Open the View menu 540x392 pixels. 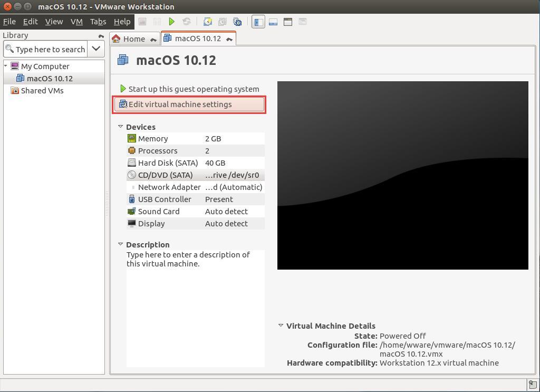click(54, 22)
